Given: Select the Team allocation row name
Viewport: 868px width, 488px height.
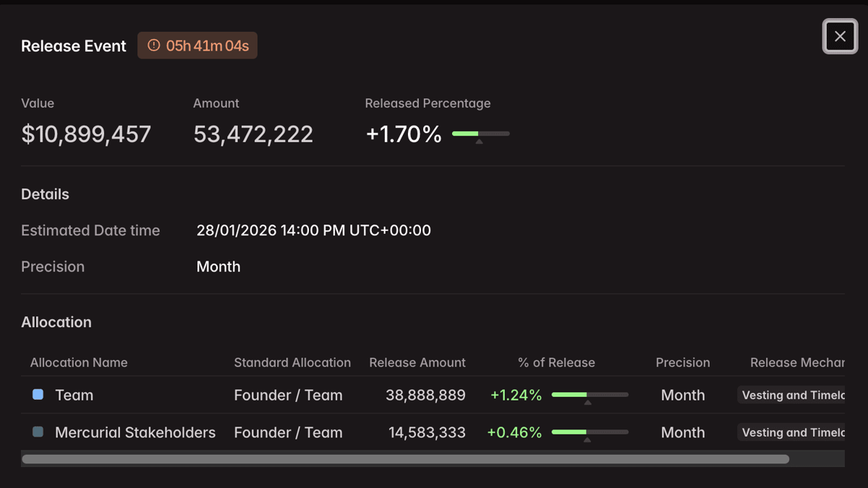Looking at the screenshot, I should [x=75, y=395].
